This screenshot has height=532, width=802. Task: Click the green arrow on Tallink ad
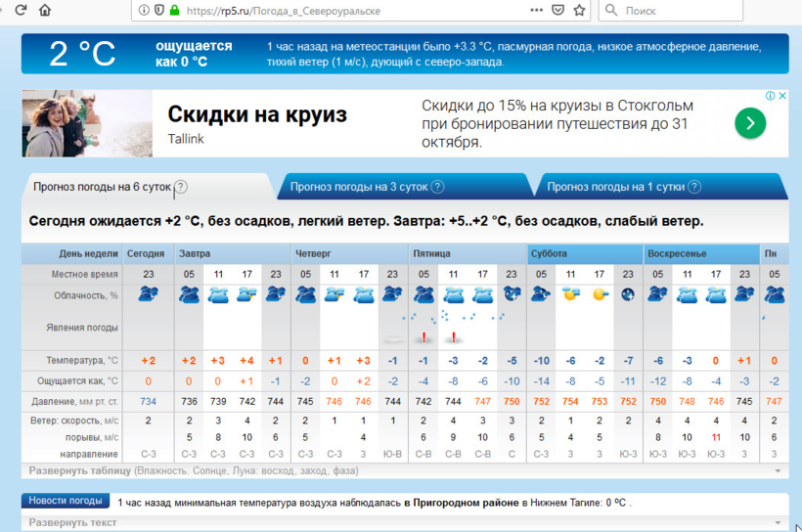(750, 123)
